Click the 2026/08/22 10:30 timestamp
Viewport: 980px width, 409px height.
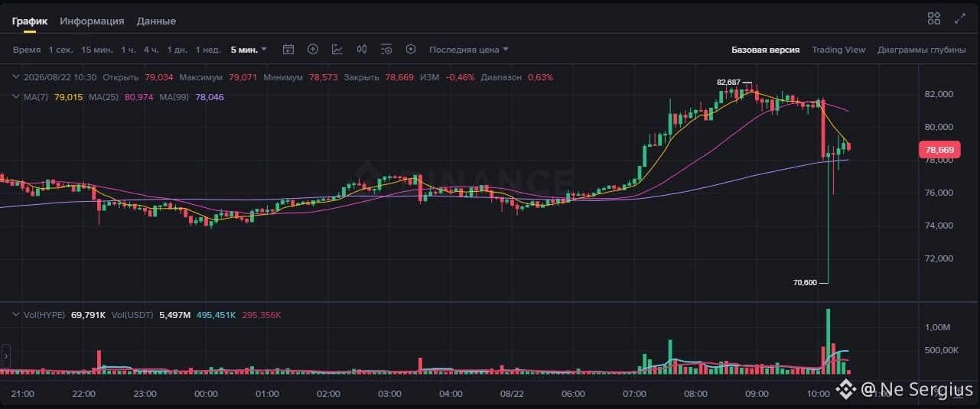(60, 77)
